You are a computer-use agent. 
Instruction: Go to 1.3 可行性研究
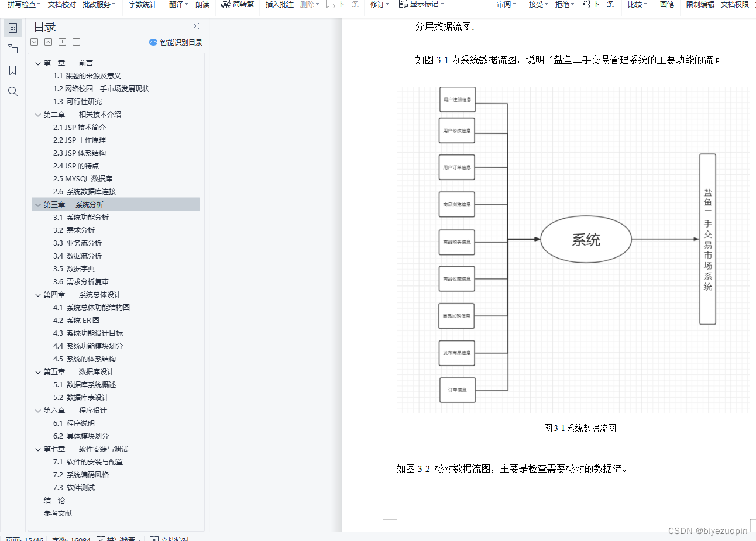tap(77, 102)
